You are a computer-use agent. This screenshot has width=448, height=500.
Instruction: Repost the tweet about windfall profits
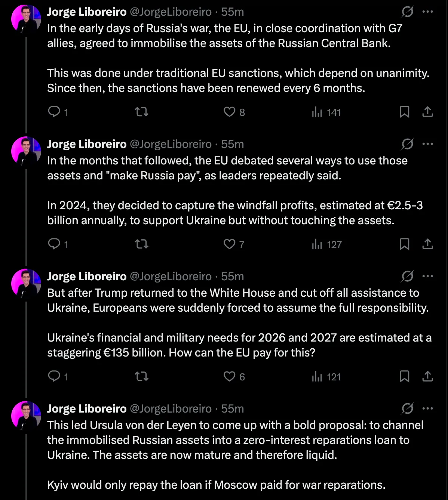coord(141,244)
